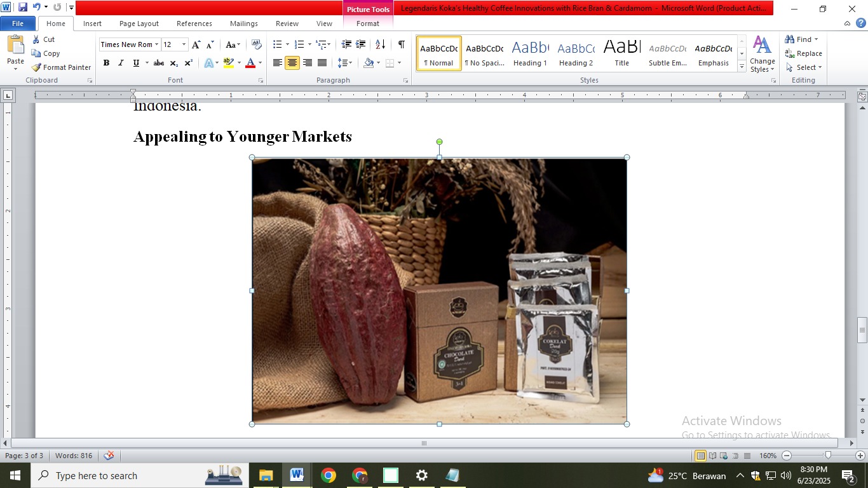Switch to Draft view

point(747,456)
